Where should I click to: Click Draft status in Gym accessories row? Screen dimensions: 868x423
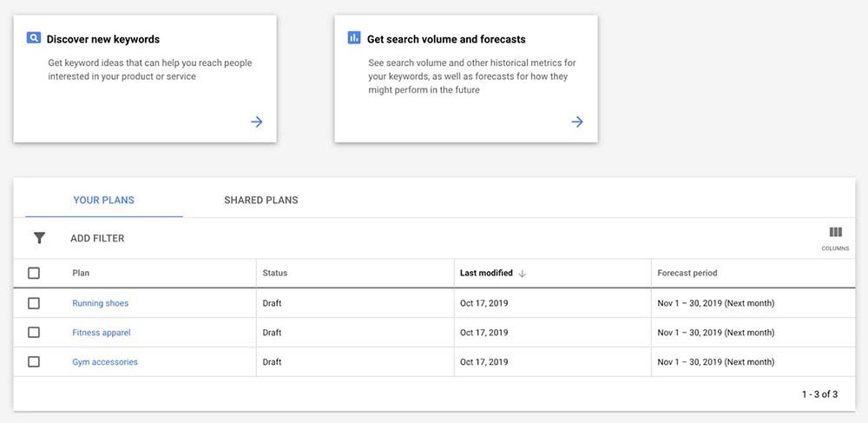[x=272, y=362]
